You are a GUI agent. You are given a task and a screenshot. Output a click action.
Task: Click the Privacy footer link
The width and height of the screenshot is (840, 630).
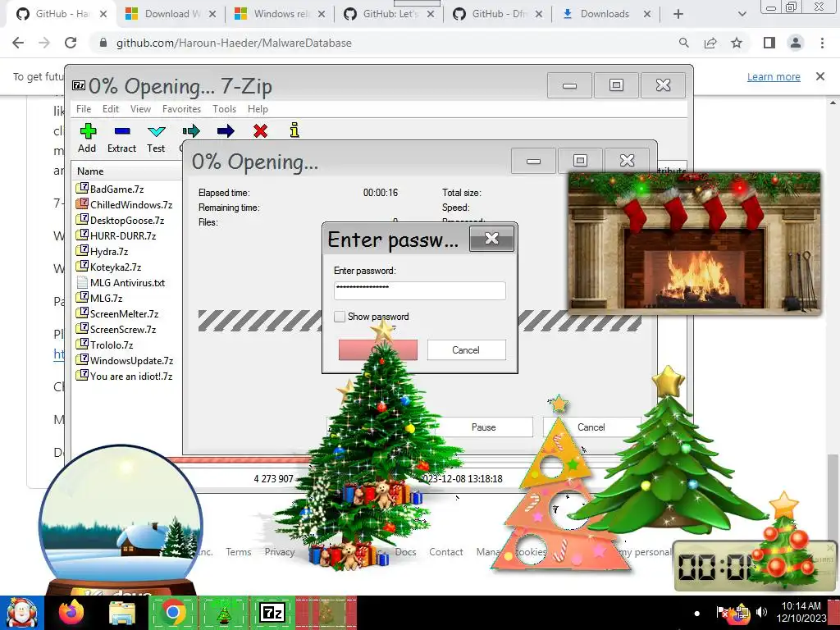[x=280, y=552]
